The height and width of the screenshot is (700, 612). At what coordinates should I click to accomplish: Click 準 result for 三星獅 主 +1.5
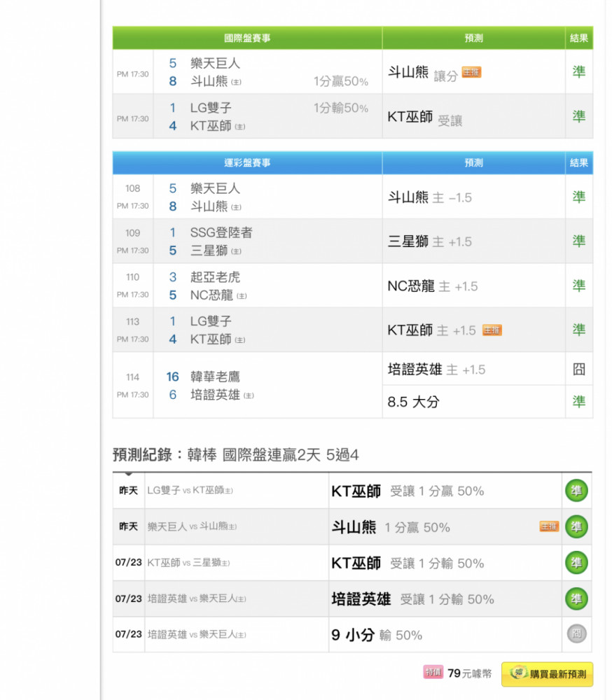(x=579, y=241)
